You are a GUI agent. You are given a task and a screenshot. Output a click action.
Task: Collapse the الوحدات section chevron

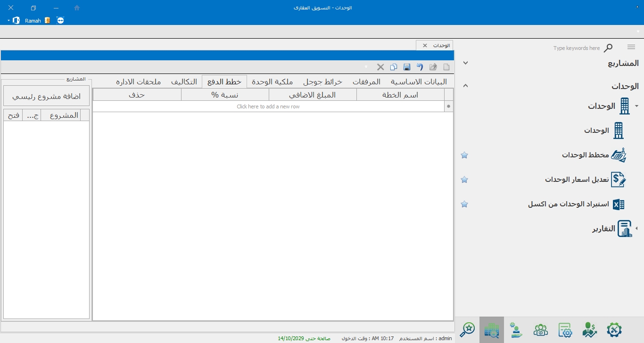click(466, 86)
